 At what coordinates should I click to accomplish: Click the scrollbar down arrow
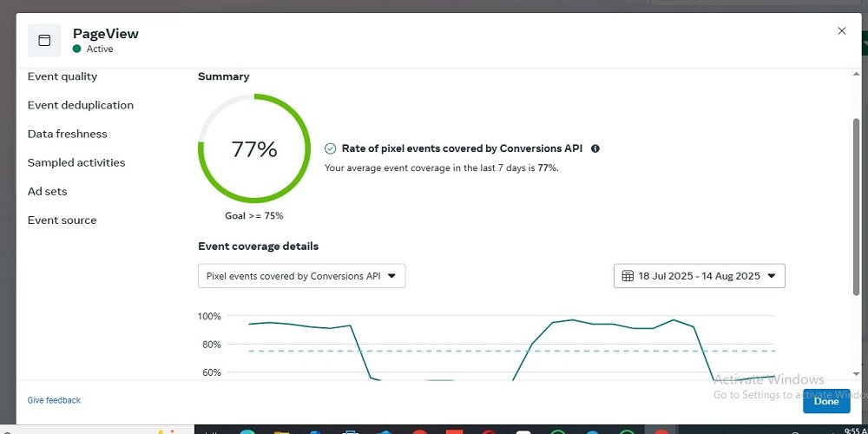856,373
